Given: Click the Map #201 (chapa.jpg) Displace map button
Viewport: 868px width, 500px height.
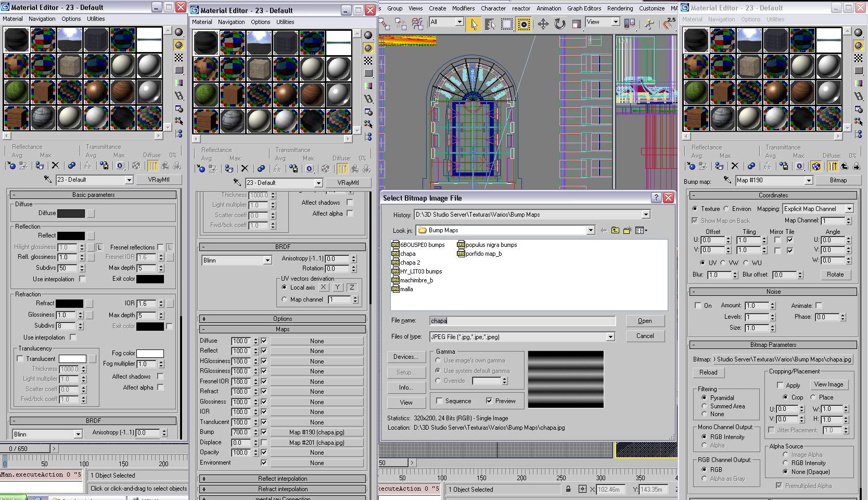Looking at the screenshot, I should (316, 442).
